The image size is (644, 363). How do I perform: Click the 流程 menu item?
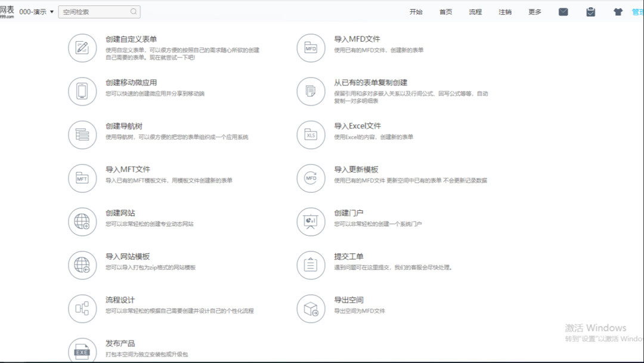pos(475,12)
